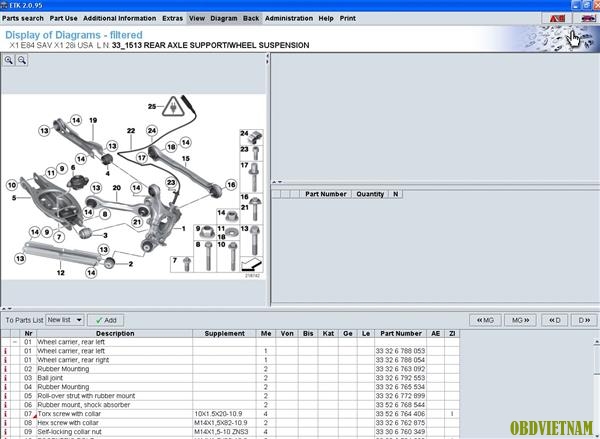Screen dimensions: 600x439
Task: Open the Parts search menu
Action: click(x=23, y=18)
